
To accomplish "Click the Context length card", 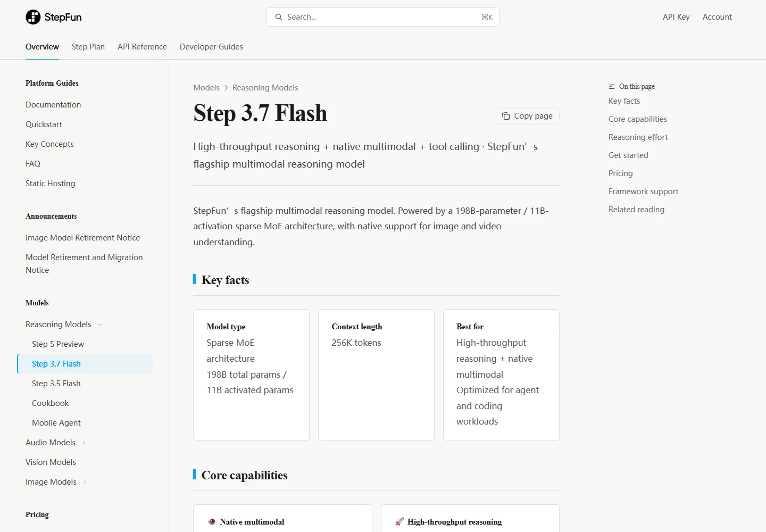I will [x=376, y=375].
